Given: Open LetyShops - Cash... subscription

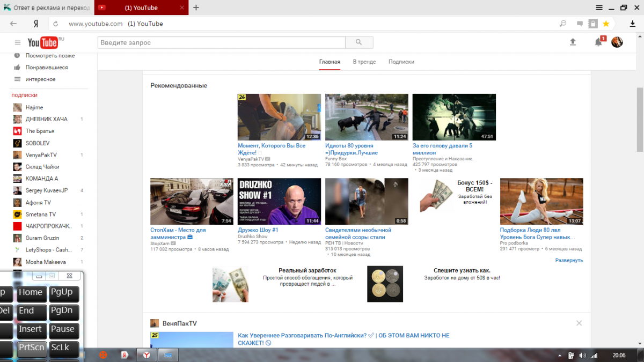Looking at the screenshot, I should [48, 250].
